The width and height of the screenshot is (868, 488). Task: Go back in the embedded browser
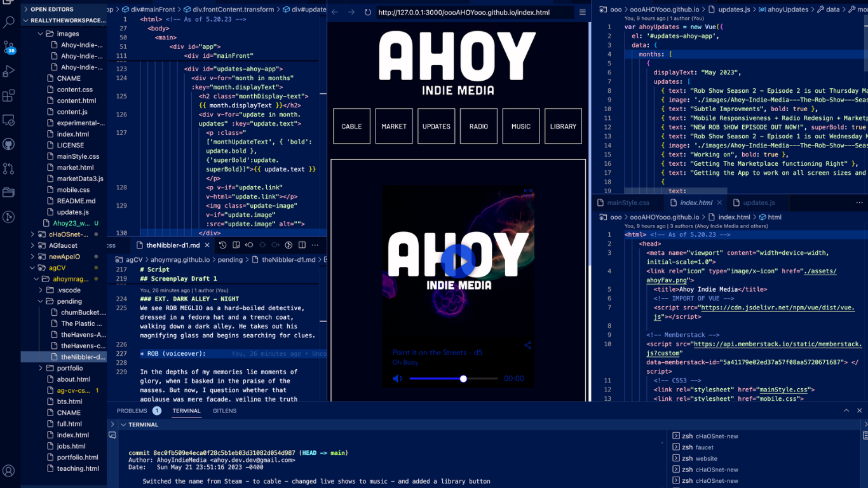tap(335, 12)
